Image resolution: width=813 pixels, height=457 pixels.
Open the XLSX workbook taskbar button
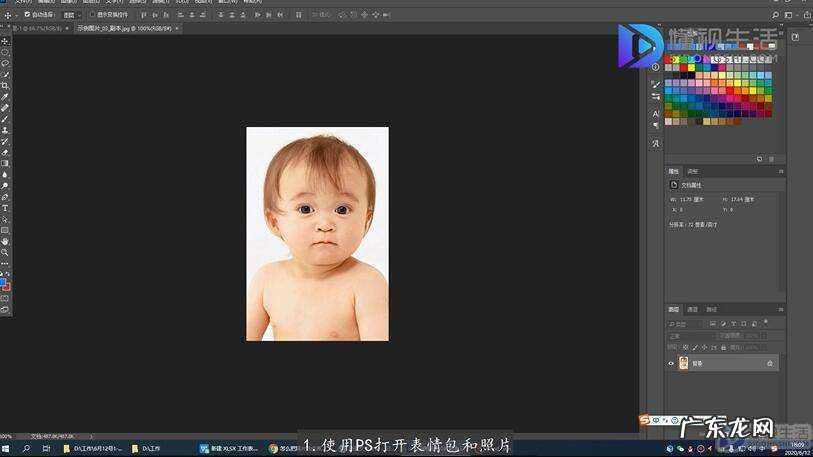(229, 449)
